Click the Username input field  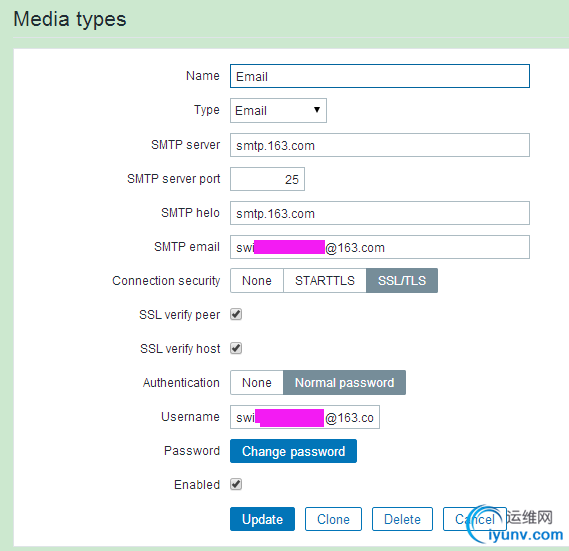(305, 417)
